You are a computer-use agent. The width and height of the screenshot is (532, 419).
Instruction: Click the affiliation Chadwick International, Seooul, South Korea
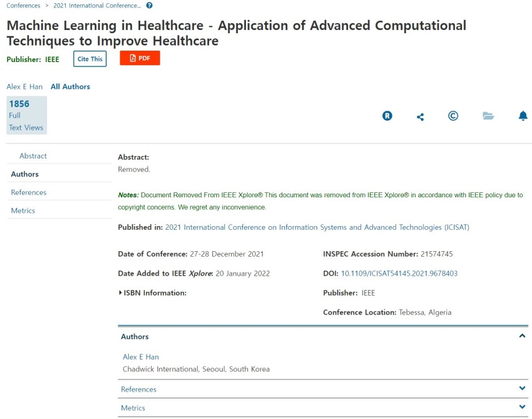pos(196,369)
